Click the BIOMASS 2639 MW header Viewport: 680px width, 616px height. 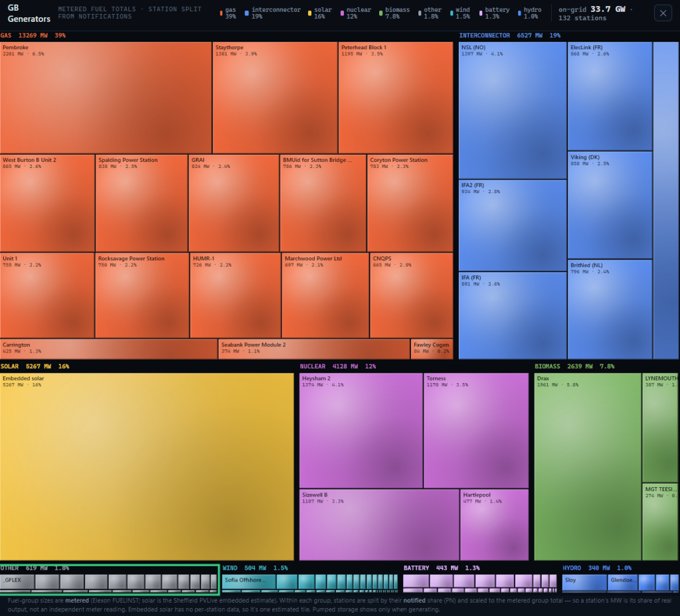[x=574, y=366]
